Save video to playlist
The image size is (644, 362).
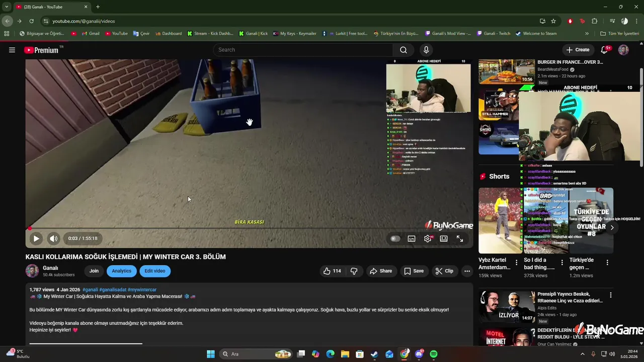[414, 271]
